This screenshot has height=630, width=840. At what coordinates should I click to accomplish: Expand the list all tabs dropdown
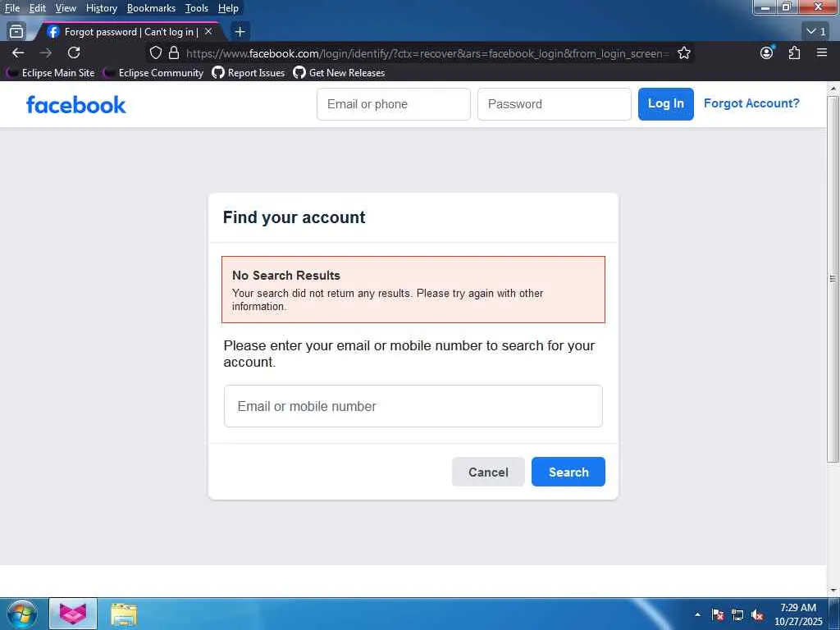click(x=816, y=32)
